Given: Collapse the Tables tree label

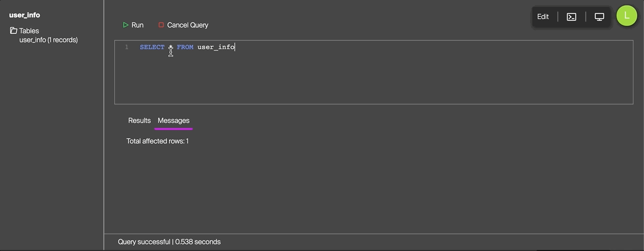Looking at the screenshot, I should 29,31.
